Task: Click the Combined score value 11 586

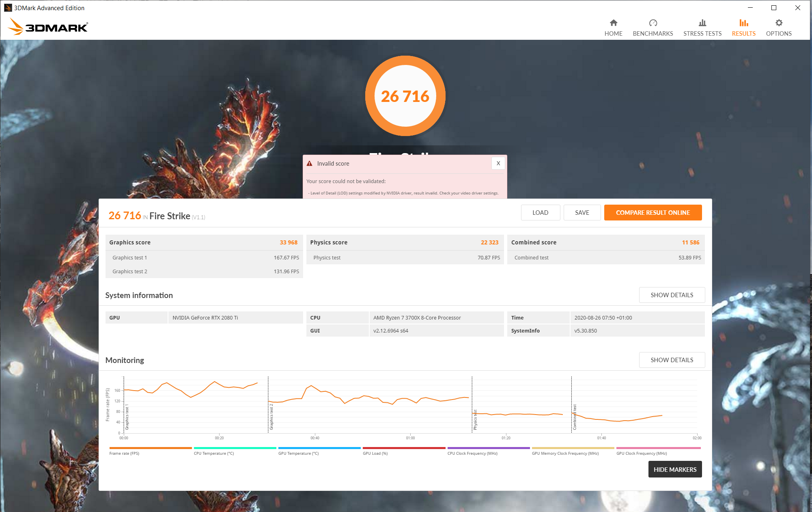Action: 690,242
